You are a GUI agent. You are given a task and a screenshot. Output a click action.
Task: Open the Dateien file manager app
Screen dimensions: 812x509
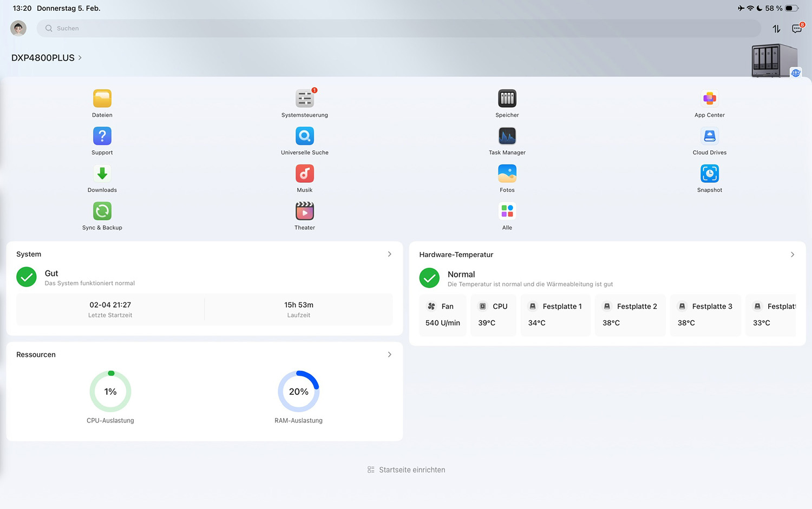click(x=102, y=99)
